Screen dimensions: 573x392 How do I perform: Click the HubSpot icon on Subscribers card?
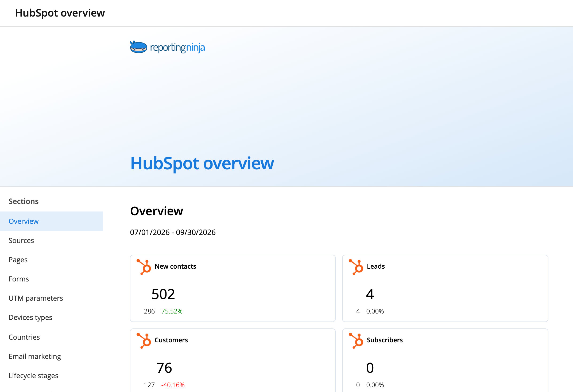356,340
